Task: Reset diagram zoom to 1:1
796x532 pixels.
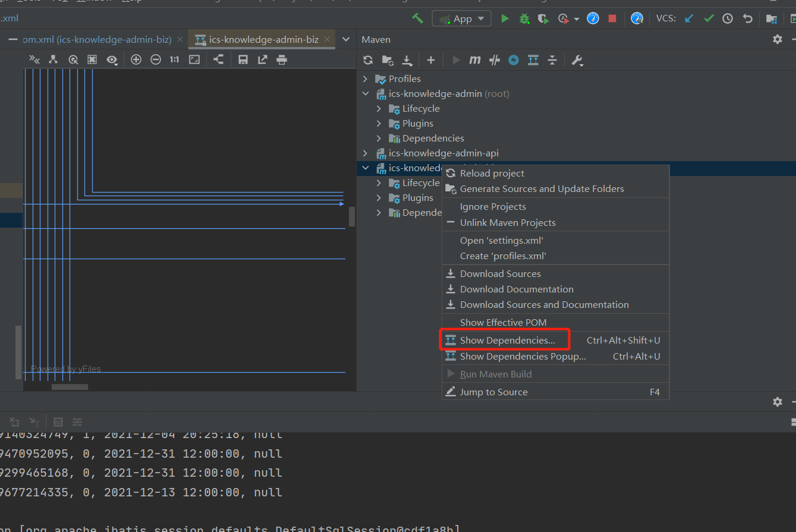Action: click(175, 59)
